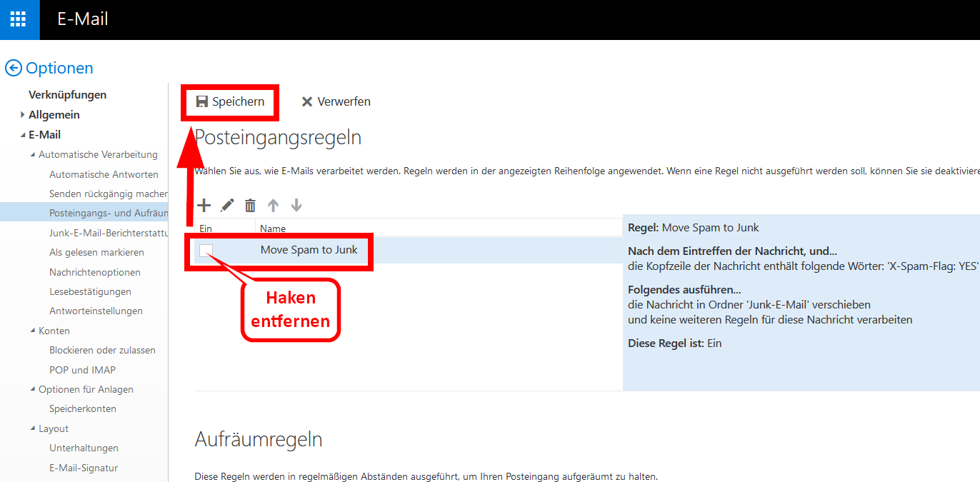Click the Posteingangsregeln heading
This screenshot has width=980, height=482.
(279, 138)
